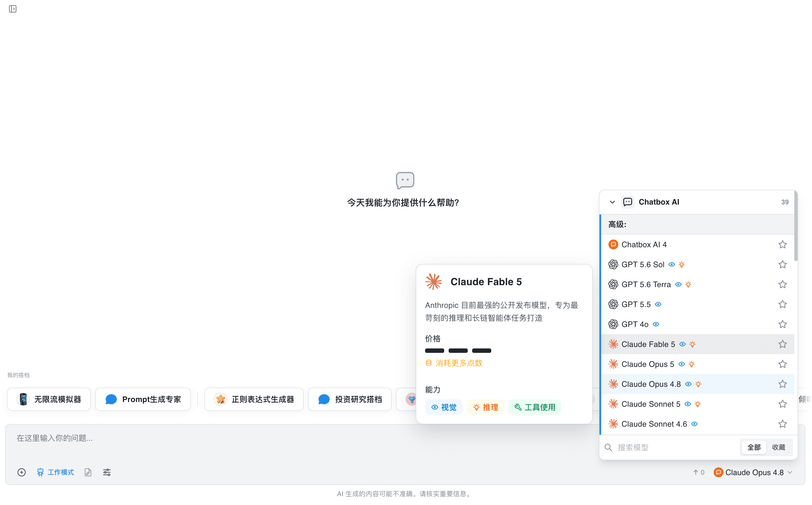
Task: Click the 无限流模拟器 avatar icon
Action: [x=23, y=399]
